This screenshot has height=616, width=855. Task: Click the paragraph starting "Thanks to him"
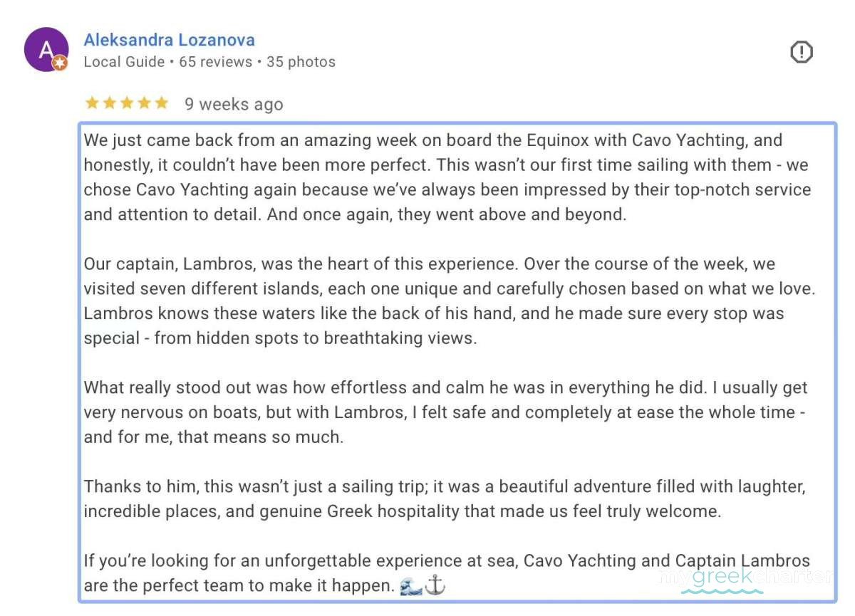pyautogui.click(x=444, y=499)
